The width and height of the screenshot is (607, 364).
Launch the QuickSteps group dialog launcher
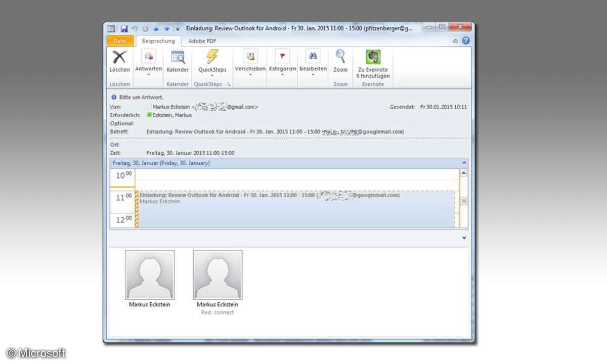click(x=229, y=84)
